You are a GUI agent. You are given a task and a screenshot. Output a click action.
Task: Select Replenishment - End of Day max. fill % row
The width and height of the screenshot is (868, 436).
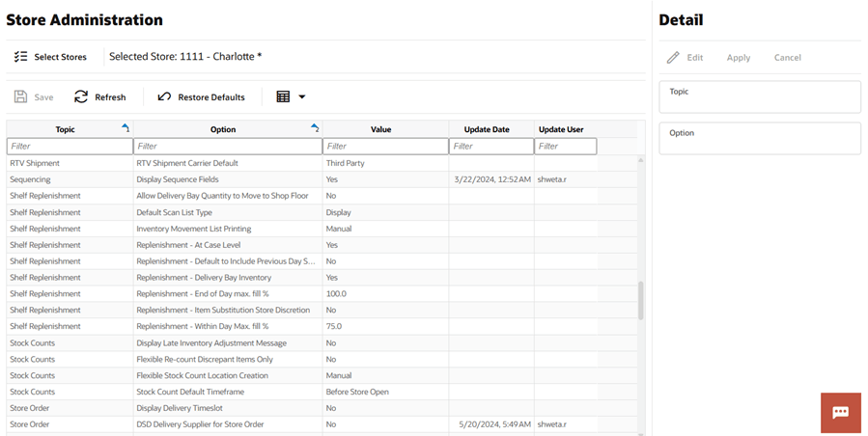[x=322, y=294]
